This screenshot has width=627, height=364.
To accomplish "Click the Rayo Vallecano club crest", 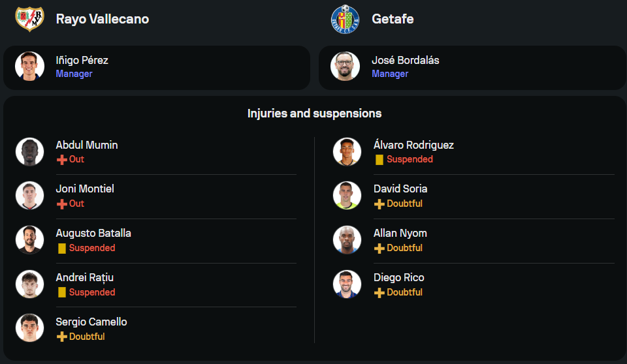I will point(29,19).
